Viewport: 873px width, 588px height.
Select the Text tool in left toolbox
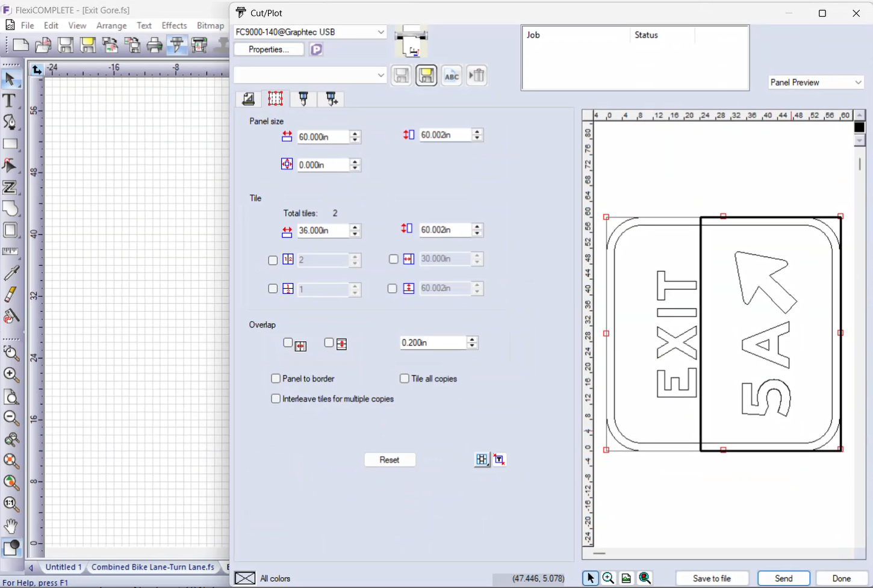pyautogui.click(x=10, y=101)
